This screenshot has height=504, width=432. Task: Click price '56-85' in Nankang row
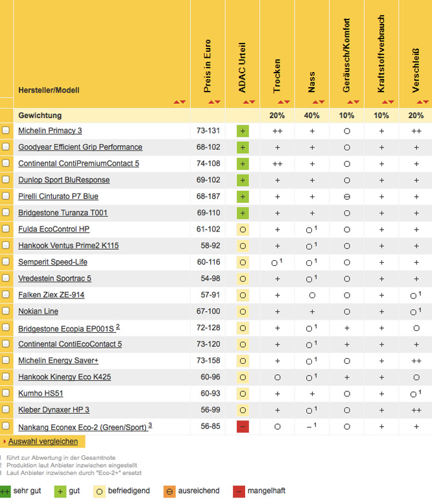[211, 426]
